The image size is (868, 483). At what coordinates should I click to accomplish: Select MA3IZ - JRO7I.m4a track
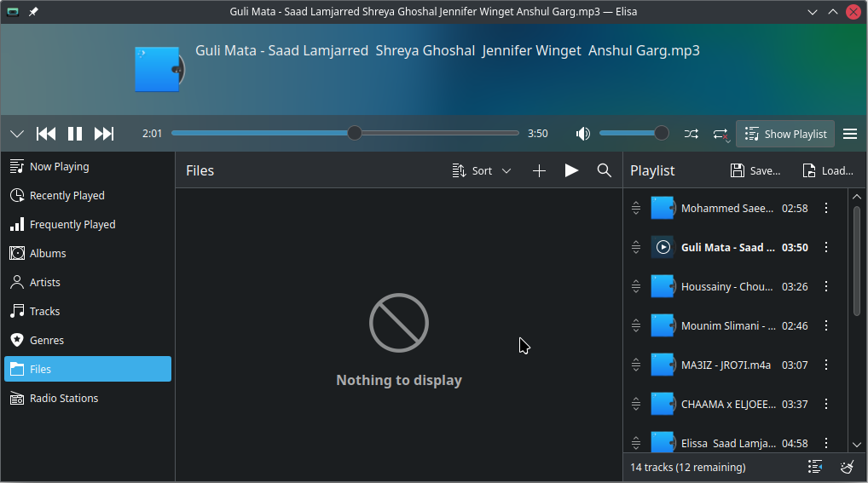(x=735, y=365)
